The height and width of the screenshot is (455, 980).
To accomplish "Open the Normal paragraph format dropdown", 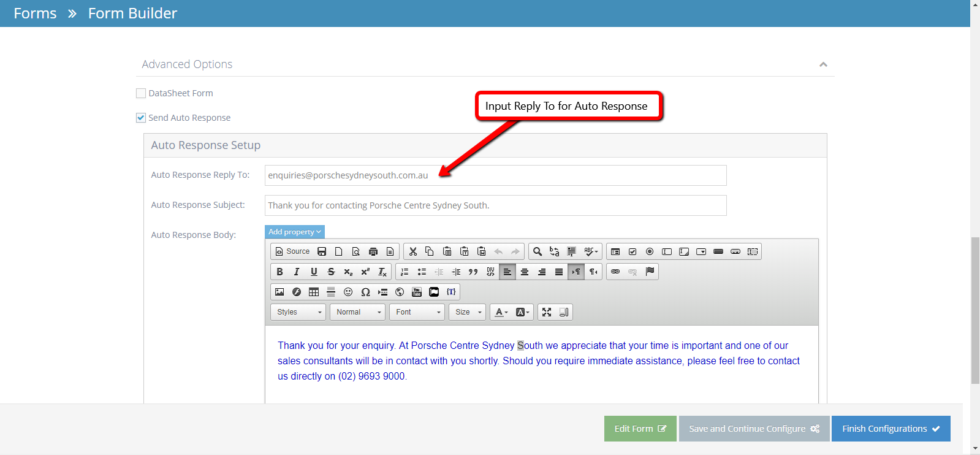I will [x=357, y=312].
